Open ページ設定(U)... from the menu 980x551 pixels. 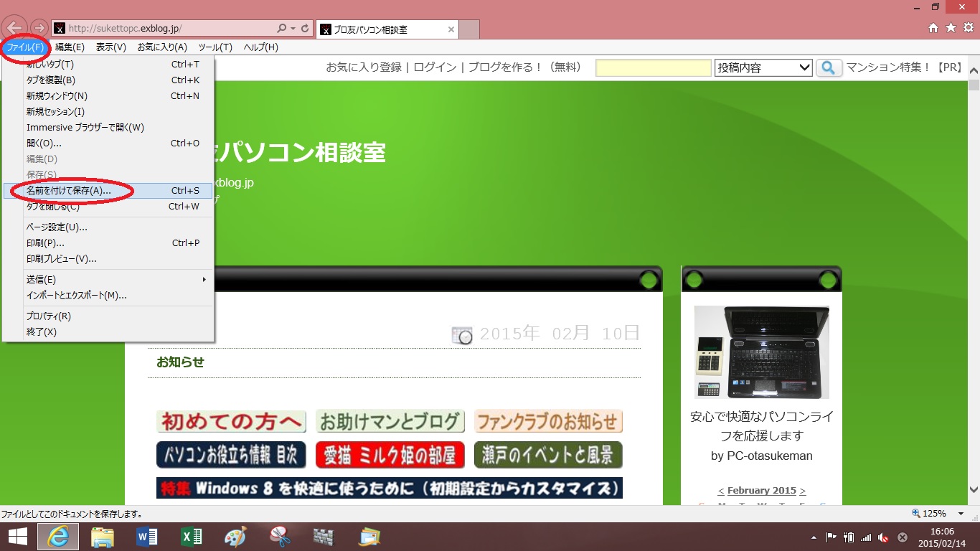[x=108, y=227]
